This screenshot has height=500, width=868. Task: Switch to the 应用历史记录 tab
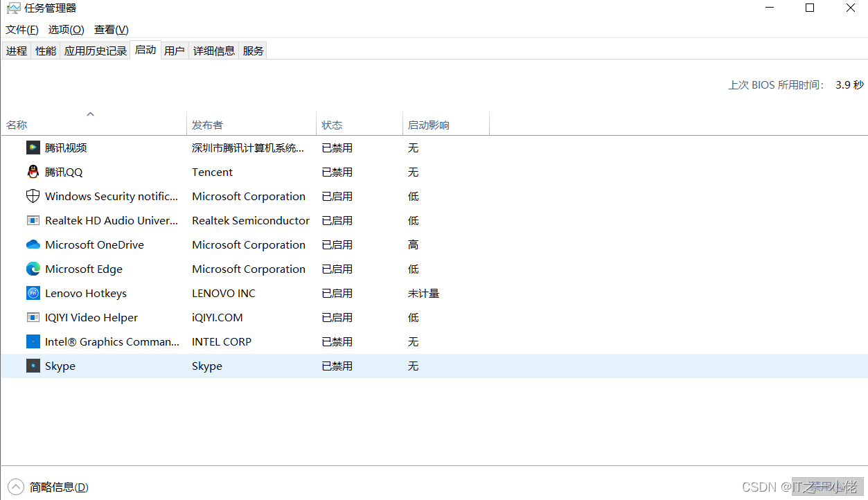(96, 51)
